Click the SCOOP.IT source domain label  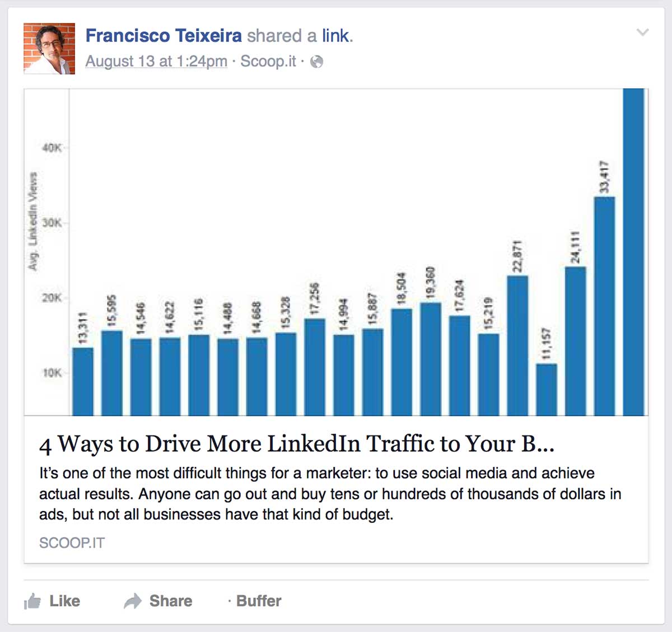pyautogui.click(x=72, y=543)
